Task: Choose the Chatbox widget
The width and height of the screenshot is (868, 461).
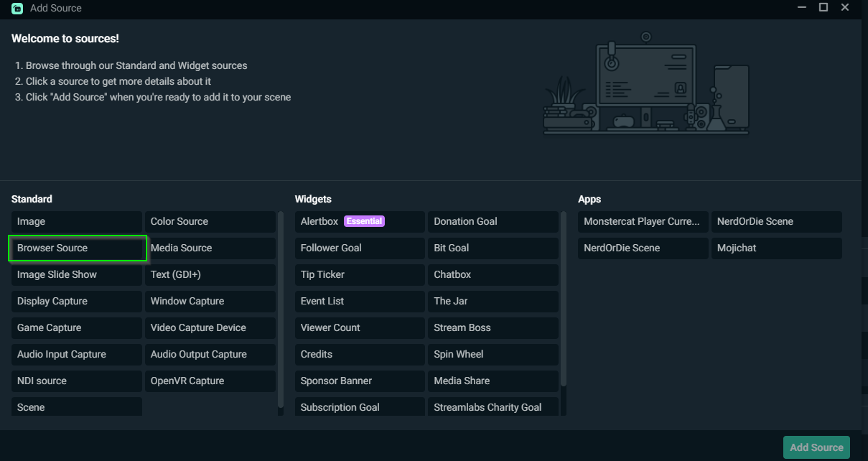Action: pyautogui.click(x=493, y=274)
